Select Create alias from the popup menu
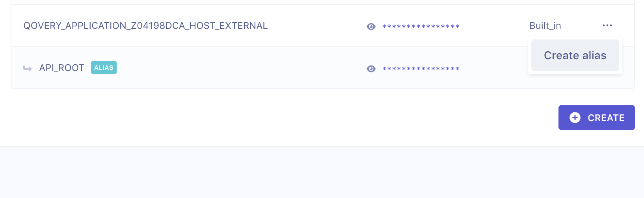 [575, 55]
